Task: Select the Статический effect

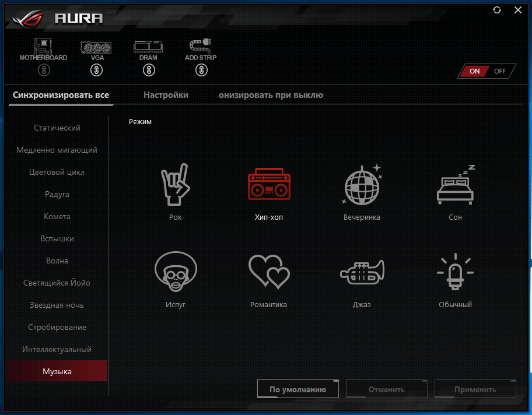Action: [57, 128]
